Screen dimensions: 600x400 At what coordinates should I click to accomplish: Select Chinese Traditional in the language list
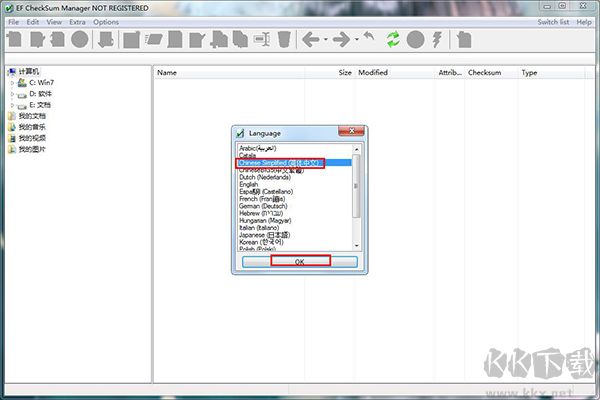[295, 170]
